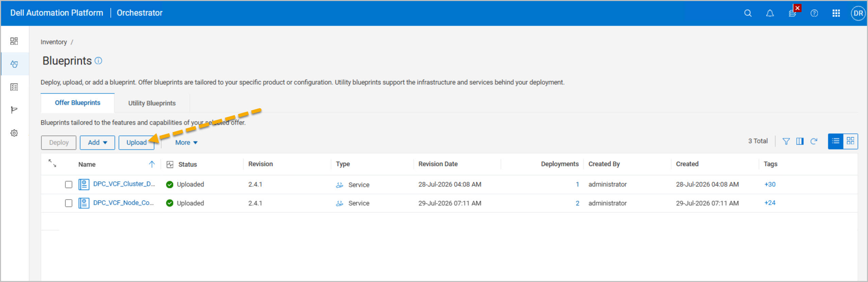Show the +24 tags
Image resolution: width=868 pixels, height=282 pixels.
770,203
